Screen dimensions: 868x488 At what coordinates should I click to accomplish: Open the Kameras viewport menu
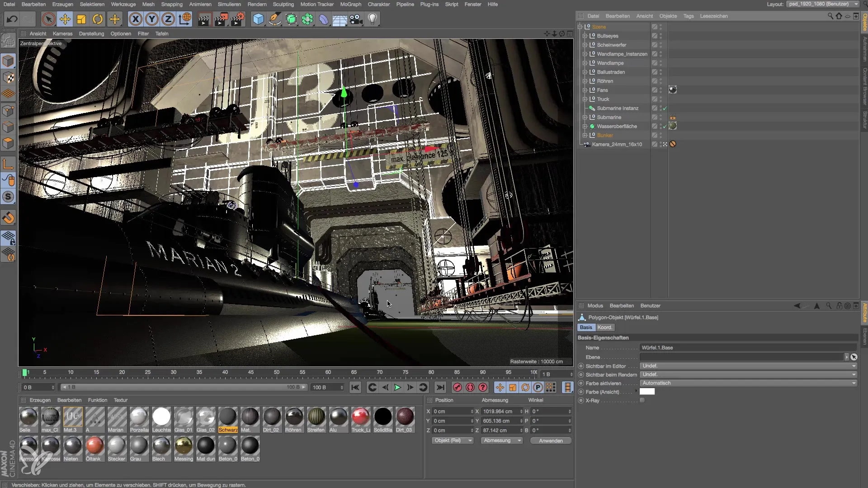tap(62, 33)
